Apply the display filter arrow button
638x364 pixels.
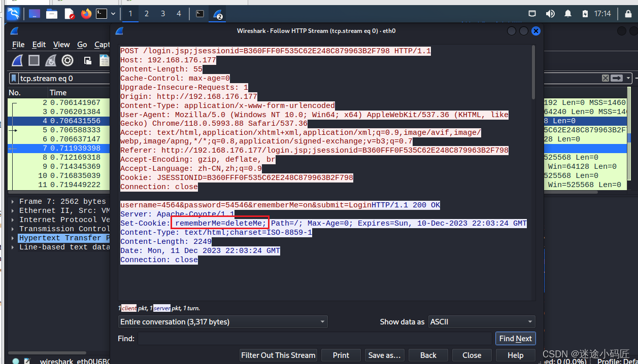click(617, 78)
